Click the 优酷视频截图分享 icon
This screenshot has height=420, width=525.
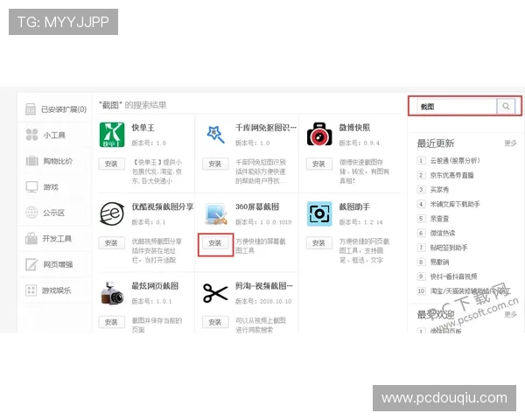tap(112, 213)
